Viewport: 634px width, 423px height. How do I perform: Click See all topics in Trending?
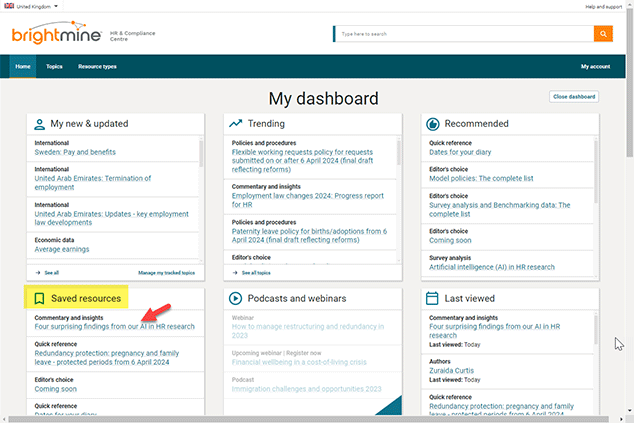256,273
